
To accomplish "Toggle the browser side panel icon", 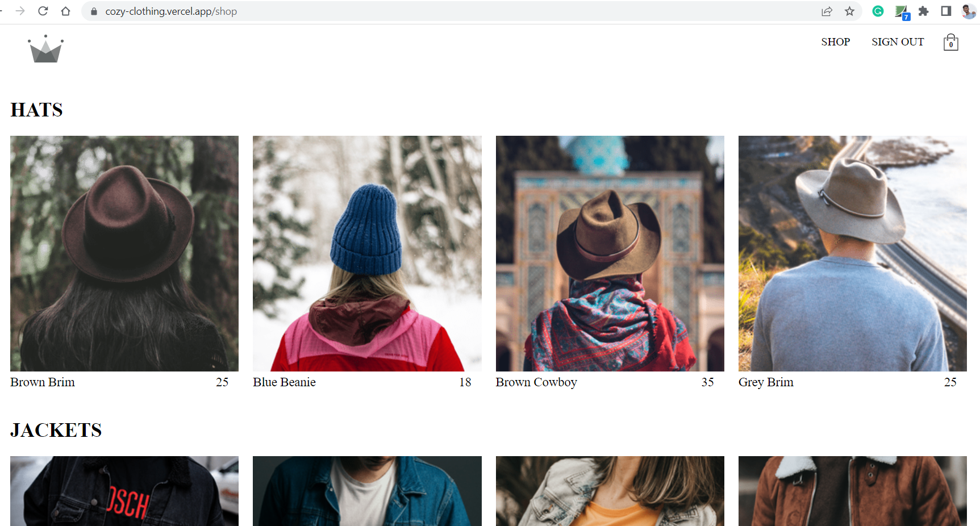I will [946, 11].
